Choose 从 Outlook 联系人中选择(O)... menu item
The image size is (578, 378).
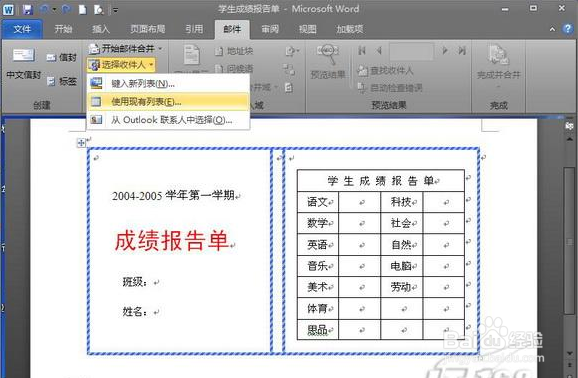[168, 120]
